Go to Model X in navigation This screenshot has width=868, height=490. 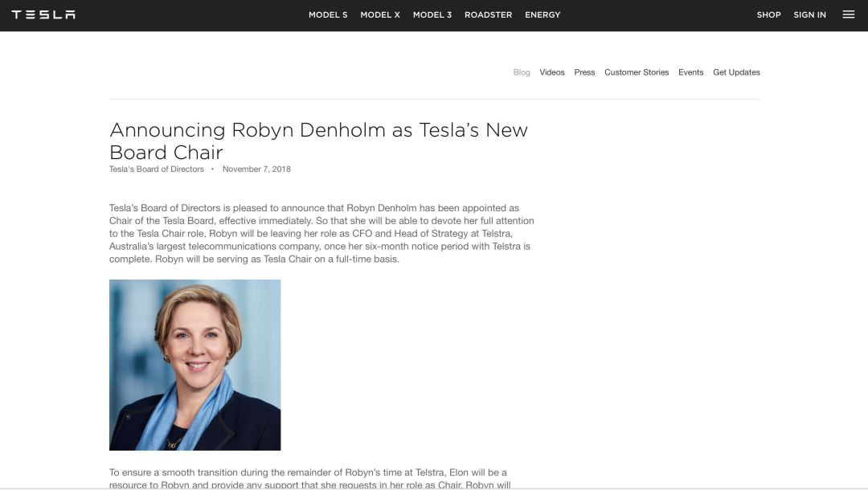380,14
